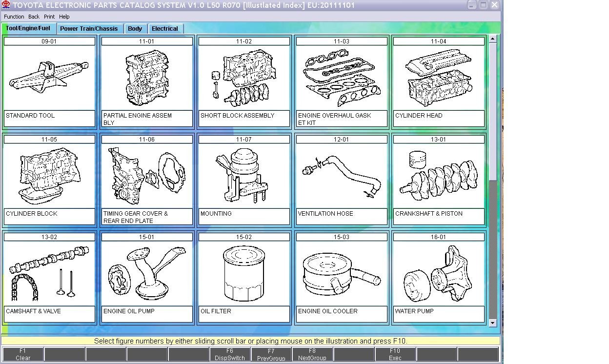Select the Cylinder Block drawing

point(49,176)
